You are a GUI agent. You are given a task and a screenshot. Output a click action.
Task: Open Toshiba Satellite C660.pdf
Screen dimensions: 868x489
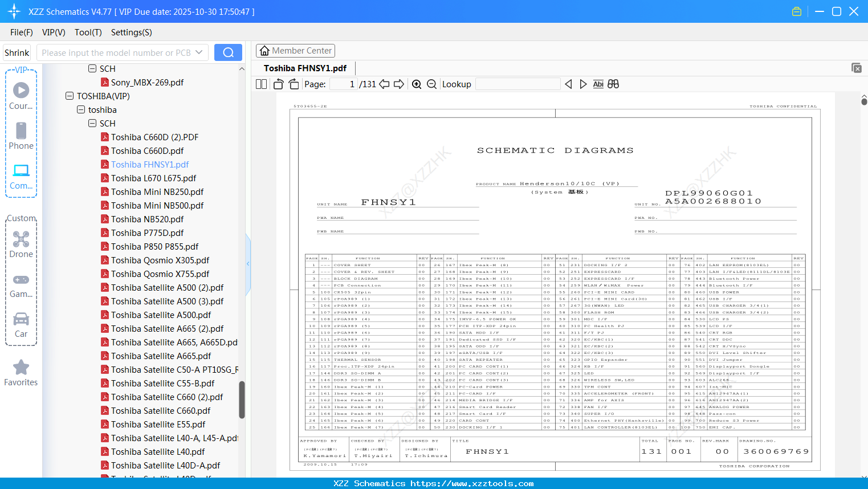point(161,410)
